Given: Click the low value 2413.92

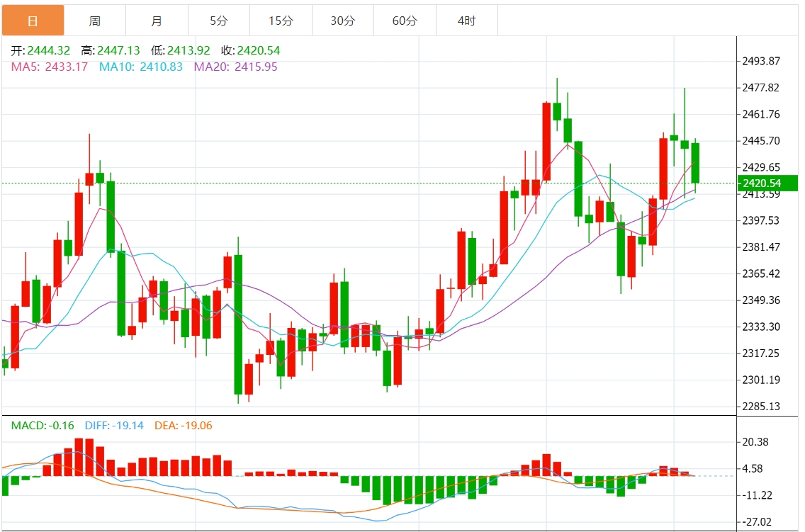Looking at the screenshot, I should (x=188, y=50).
